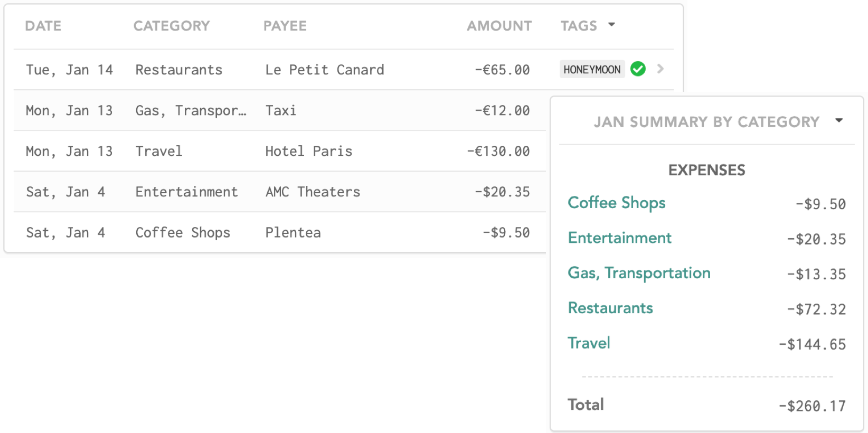Image resolution: width=868 pixels, height=433 pixels.
Task: Click the PAYEE column header
Action: [x=285, y=26]
